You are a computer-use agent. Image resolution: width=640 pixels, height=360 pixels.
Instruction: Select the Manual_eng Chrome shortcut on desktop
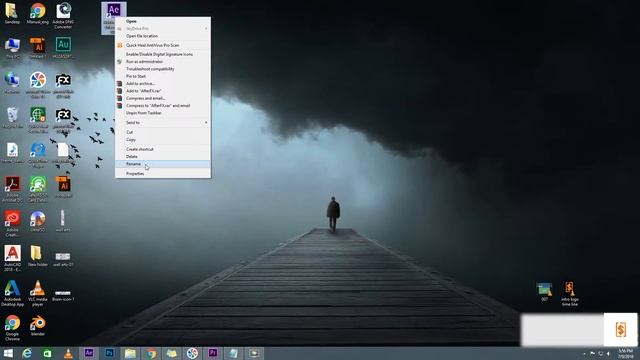point(38,13)
